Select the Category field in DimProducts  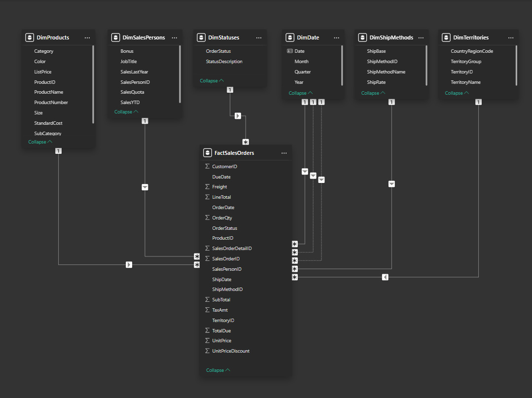point(44,51)
